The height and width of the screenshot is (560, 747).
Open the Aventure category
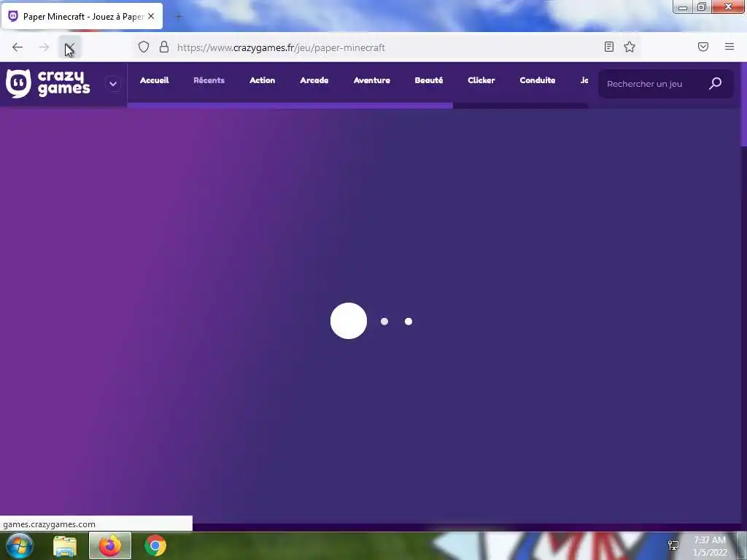[371, 80]
